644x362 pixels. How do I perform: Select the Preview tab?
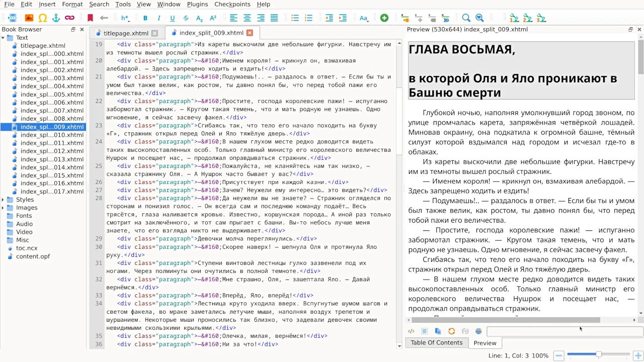485,343
